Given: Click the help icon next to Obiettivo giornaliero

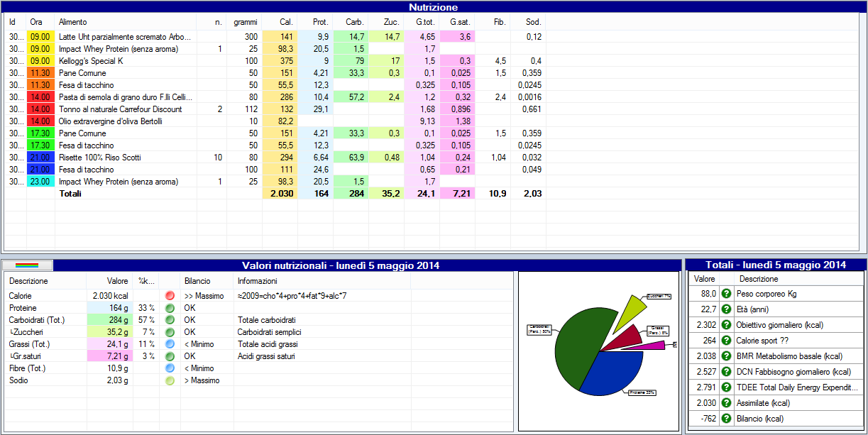Looking at the screenshot, I should pyautogui.click(x=726, y=325).
